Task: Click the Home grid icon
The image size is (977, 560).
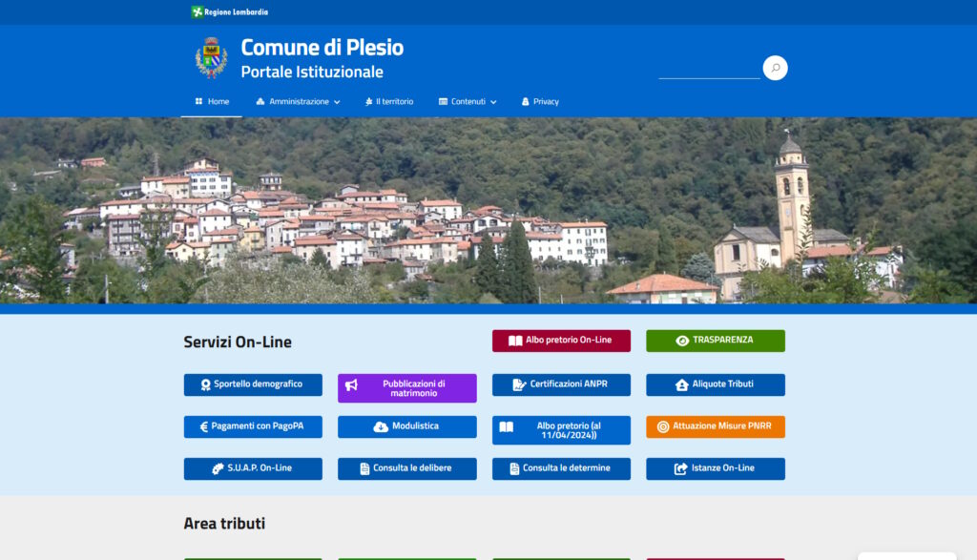Action: [x=198, y=101]
